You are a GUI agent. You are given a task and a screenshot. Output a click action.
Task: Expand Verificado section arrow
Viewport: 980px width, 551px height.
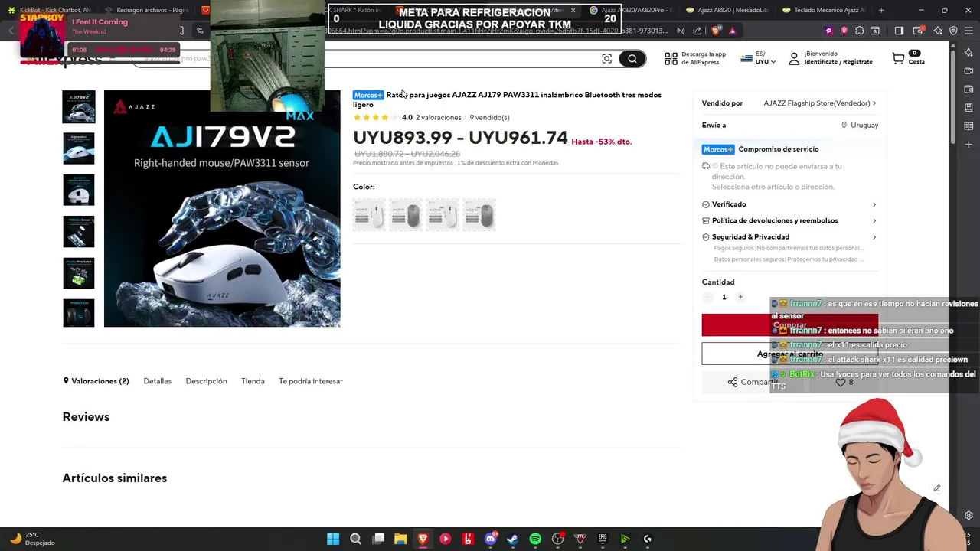click(874, 204)
